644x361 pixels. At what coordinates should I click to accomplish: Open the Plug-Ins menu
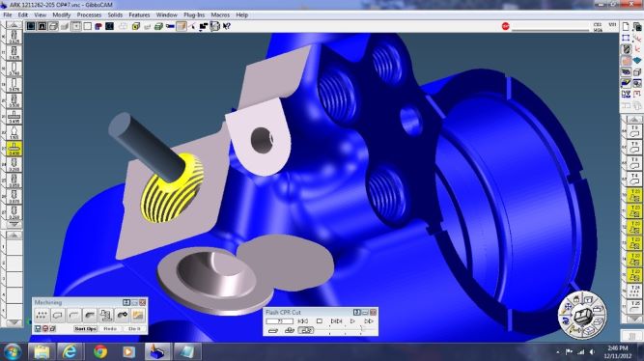194,14
